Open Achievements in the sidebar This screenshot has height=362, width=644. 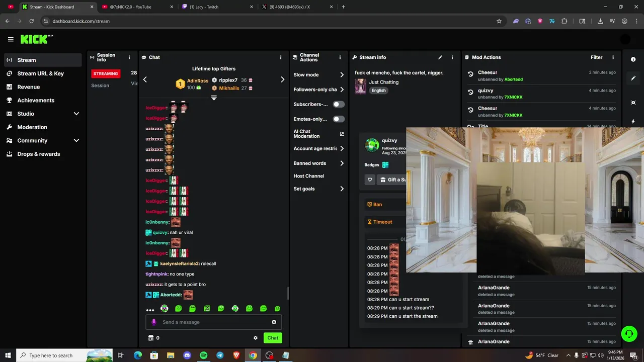(43, 100)
